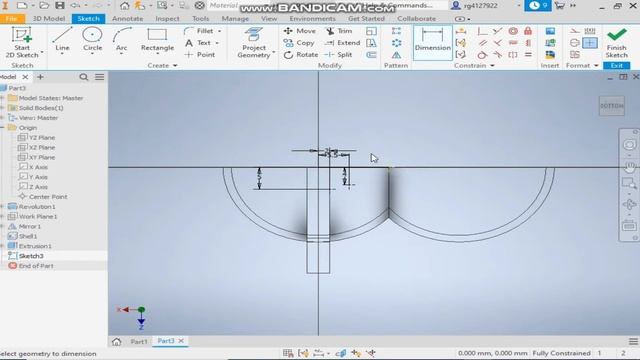Click the concentric constraint icon
Image resolution: width=640 pixels, height=360 pixels.
click(513, 31)
